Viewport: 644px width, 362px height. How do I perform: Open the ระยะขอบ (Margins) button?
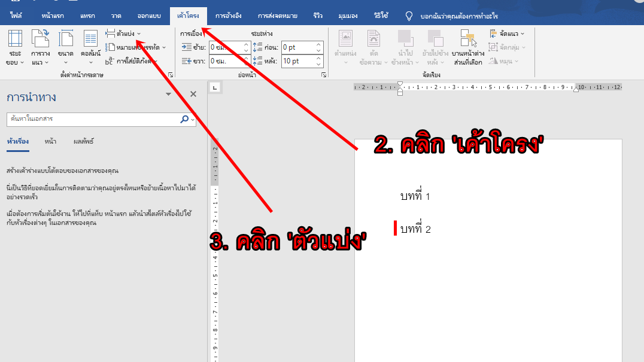(15, 48)
